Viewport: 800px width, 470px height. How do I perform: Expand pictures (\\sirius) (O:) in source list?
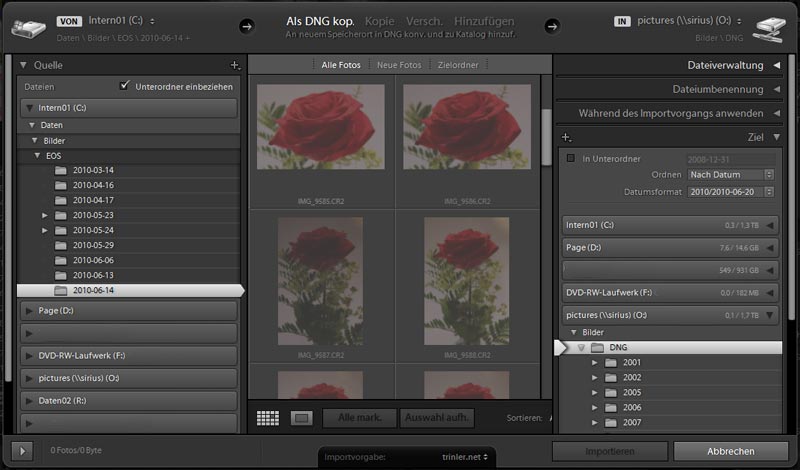coord(29,378)
